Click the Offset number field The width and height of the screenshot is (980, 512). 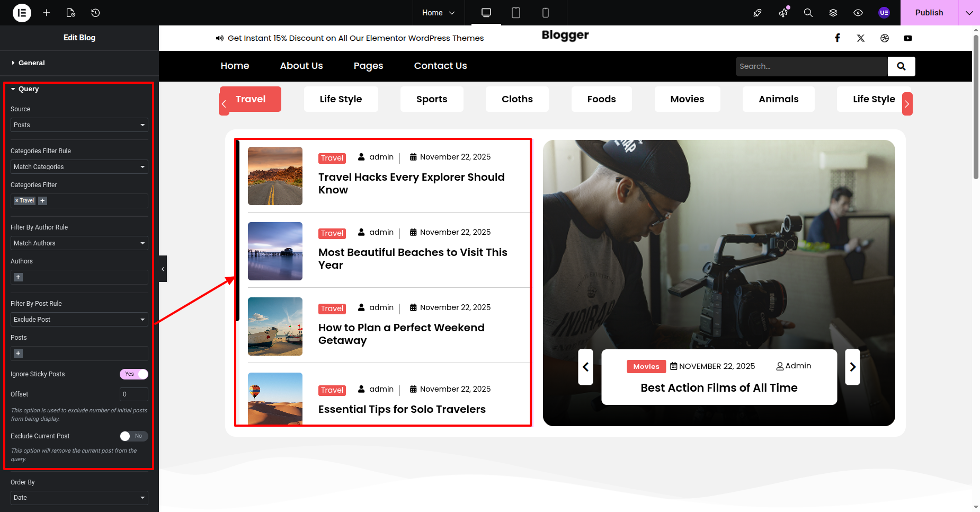tap(133, 394)
